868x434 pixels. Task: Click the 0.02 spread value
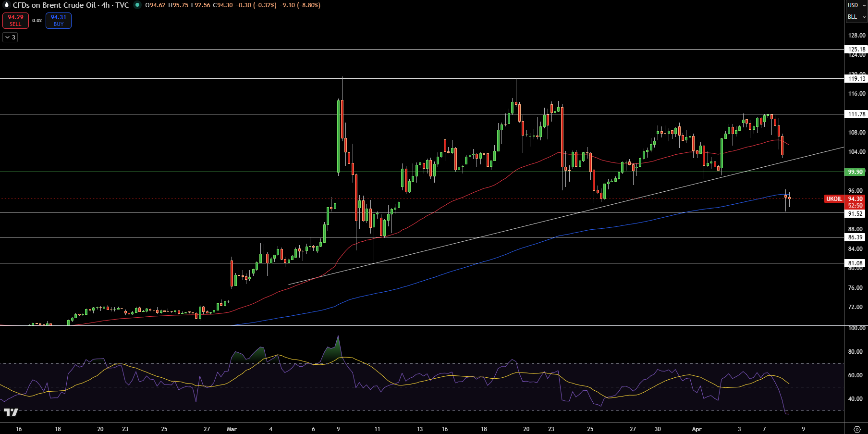point(37,20)
